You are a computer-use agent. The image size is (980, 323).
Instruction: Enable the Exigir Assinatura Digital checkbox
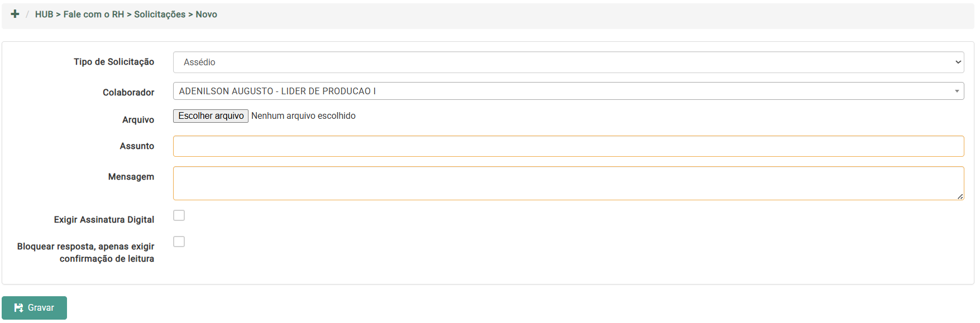click(x=179, y=215)
